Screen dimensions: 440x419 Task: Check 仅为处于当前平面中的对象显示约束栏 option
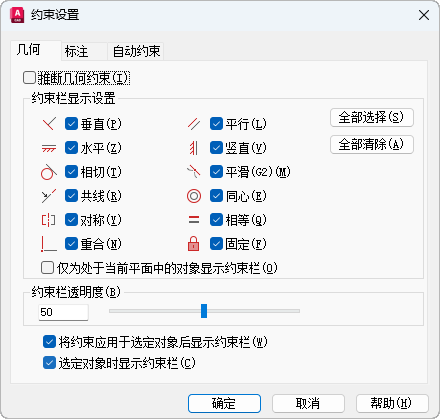(x=47, y=268)
